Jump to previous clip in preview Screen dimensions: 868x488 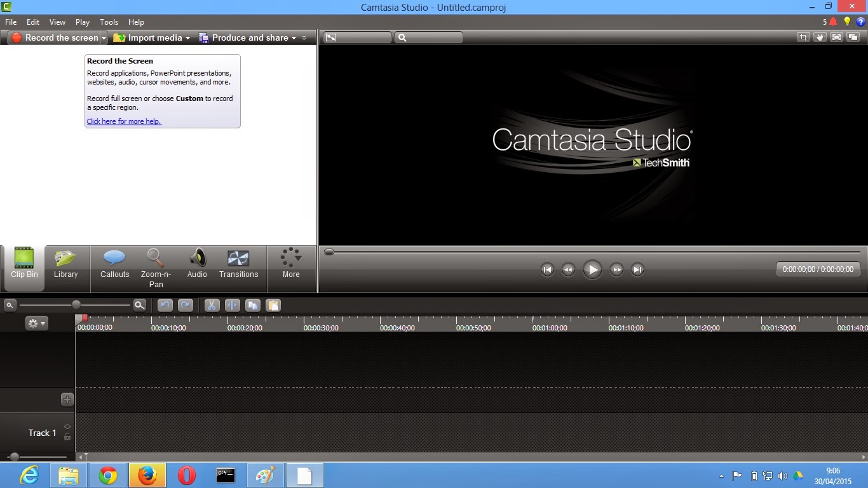pos(547,270)
